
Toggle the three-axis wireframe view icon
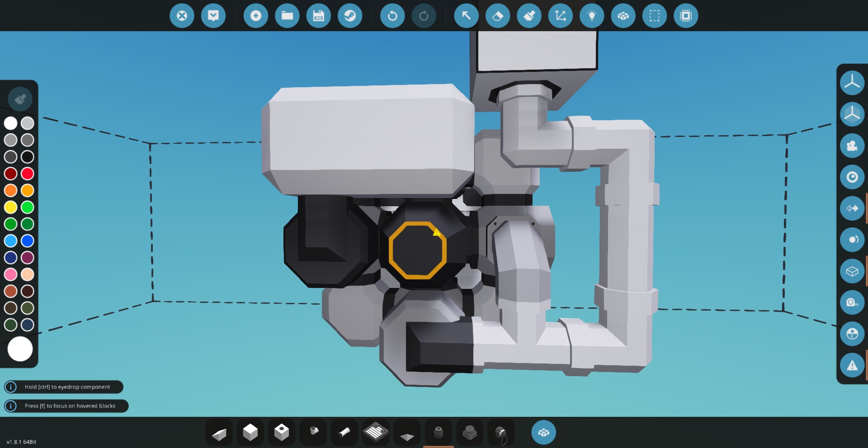click(852, 83)
